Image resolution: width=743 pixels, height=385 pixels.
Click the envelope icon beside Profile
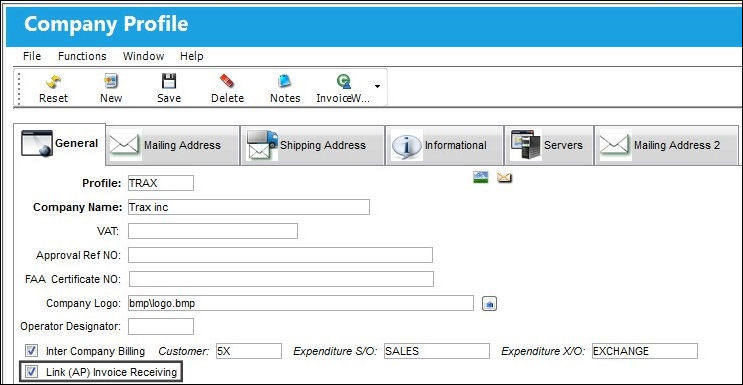click(x=504, y=177)
